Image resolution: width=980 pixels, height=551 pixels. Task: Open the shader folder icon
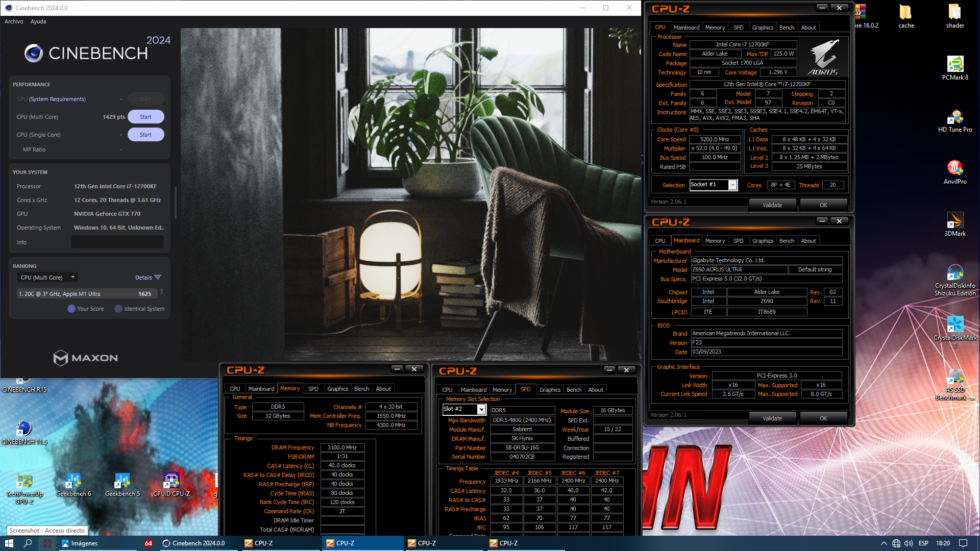coord(955,16)
